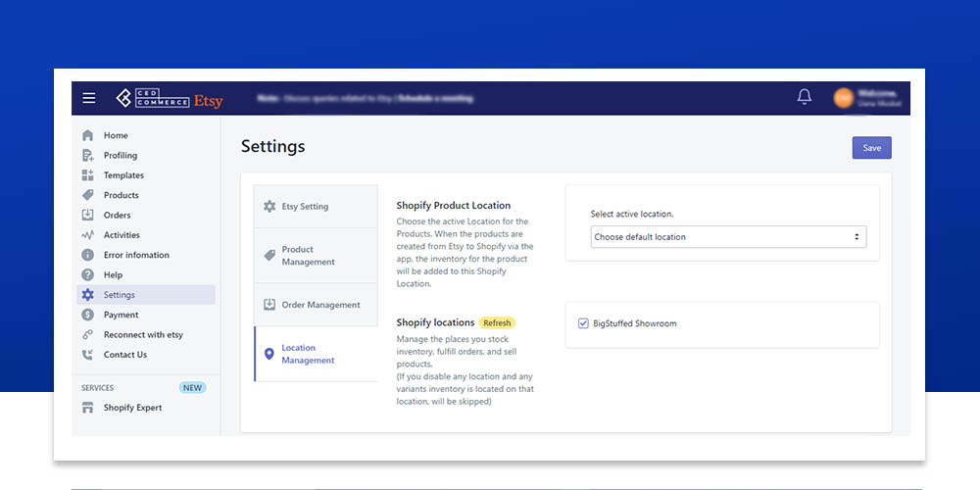The height and width of the screenshot is (490, 980).
Task: Click the Settings page heading
Action: 273,146
